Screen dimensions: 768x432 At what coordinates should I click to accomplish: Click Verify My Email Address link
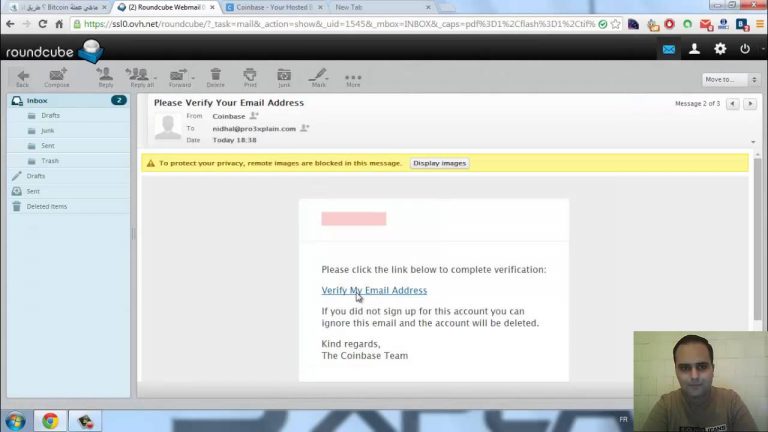coord(374,290)
